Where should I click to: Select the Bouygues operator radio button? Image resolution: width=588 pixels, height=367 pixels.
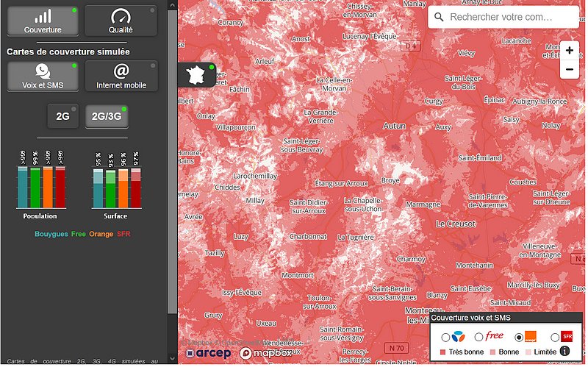[x=445, y=338]
